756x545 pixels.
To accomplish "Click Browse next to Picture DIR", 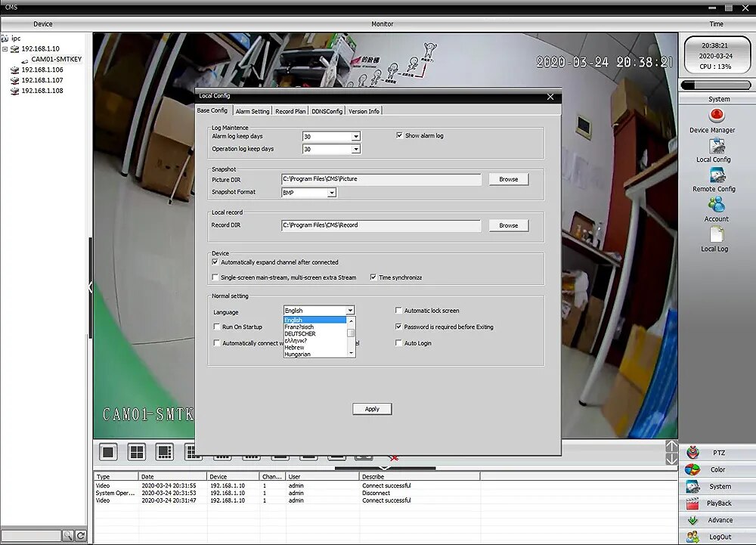I will (509, 179).
